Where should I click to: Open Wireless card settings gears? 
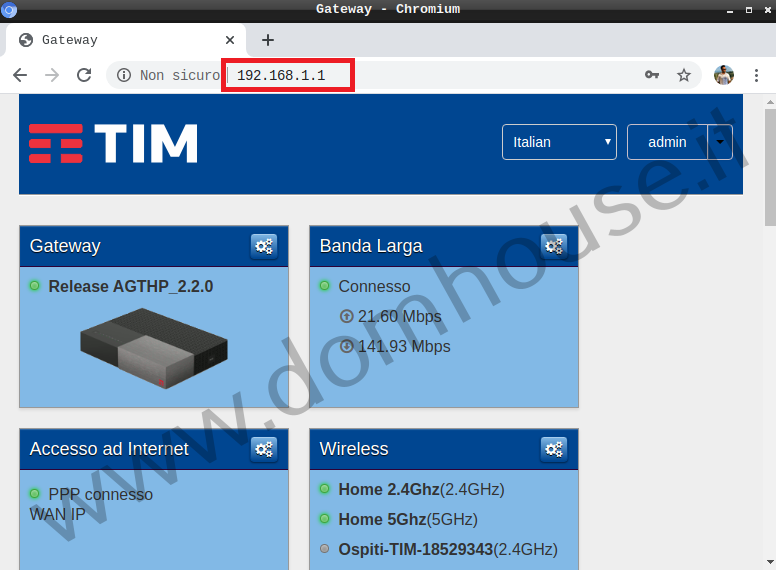tap(554, 449)
